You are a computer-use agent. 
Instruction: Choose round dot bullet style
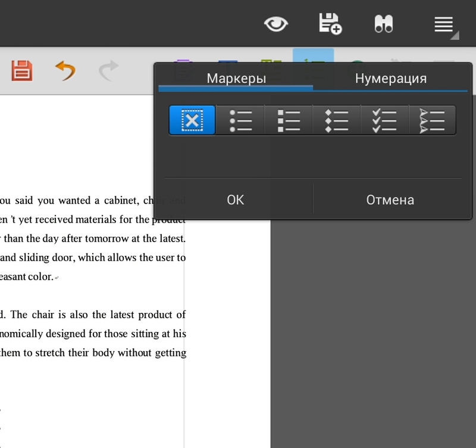point(240,121)
